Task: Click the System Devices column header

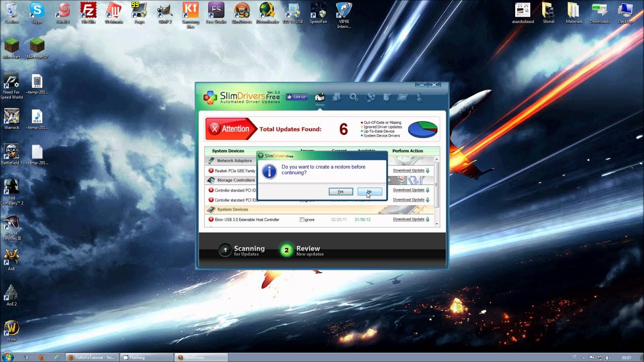Action: click(228, 151)
